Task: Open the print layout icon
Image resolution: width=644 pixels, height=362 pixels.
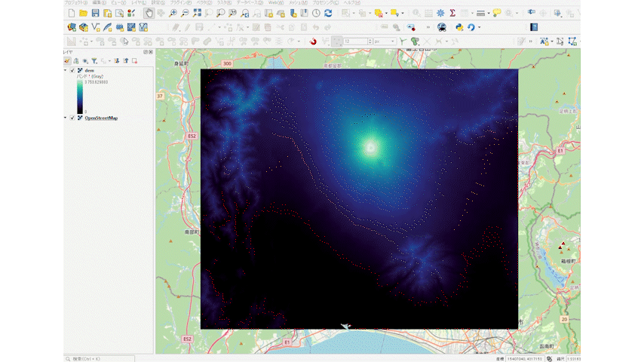Action: [x=119, y=13]
